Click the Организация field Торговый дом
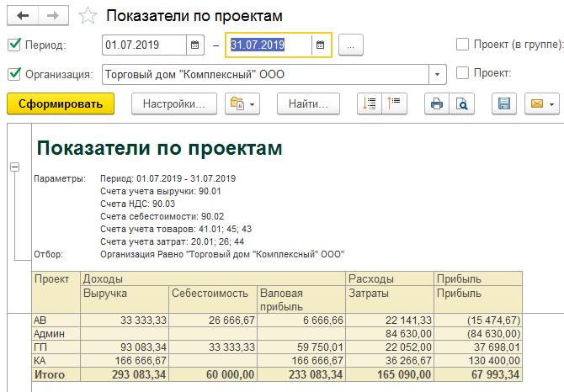Screen dimensions: 564x392 265,74
